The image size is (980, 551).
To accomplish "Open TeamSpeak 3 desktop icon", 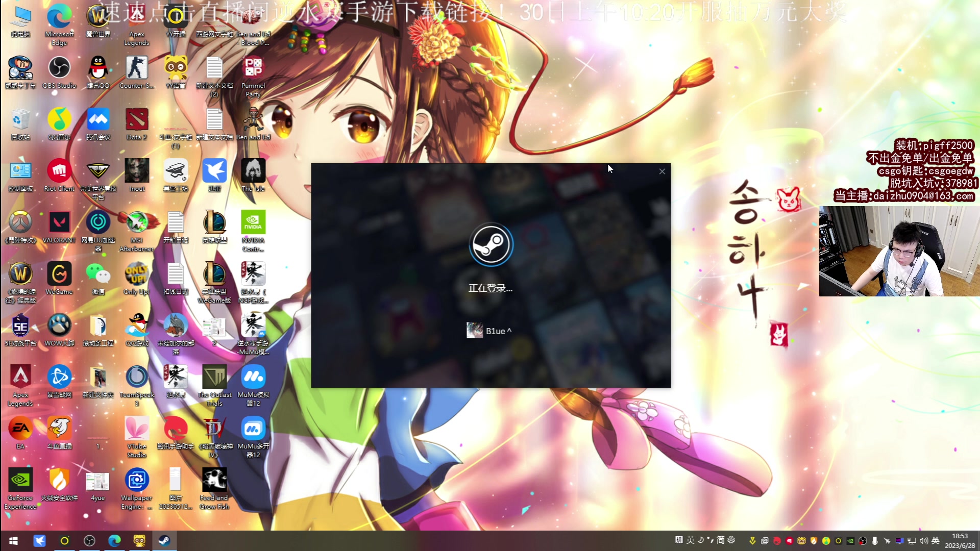I will pos(137,378).
